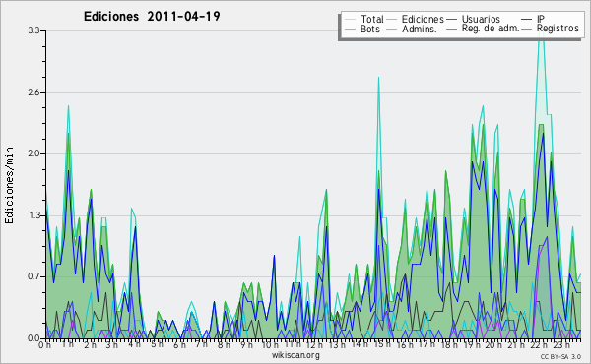
Task: Click the vertical axis label 'Ediciones/min'
Action: tap(9, 185)
